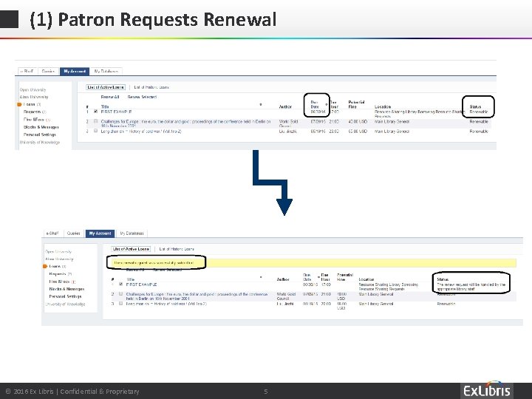Select University of Knowledge in top screenshot sidebar
The width and height of the screenshot is (532, 399).
(x=40, y=142)
